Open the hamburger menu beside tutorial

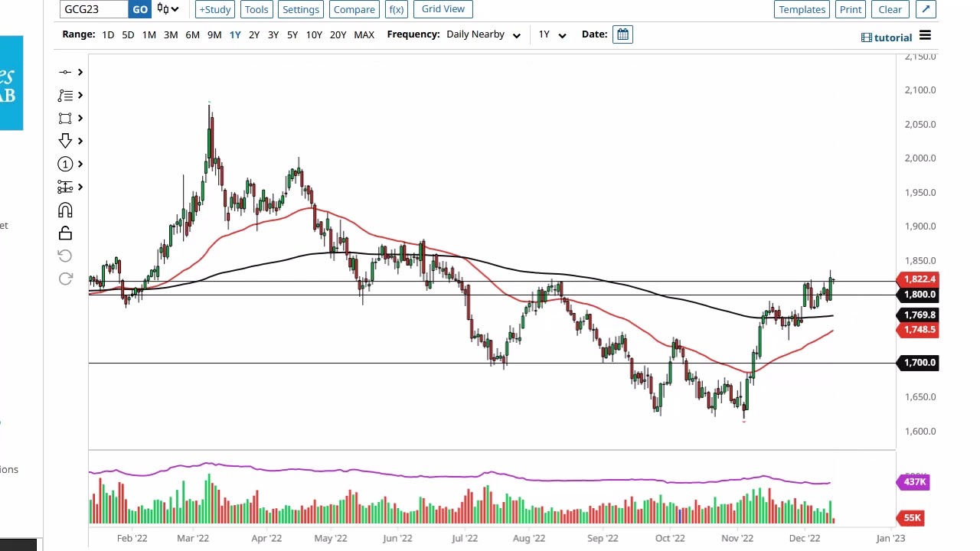(925, 36)
